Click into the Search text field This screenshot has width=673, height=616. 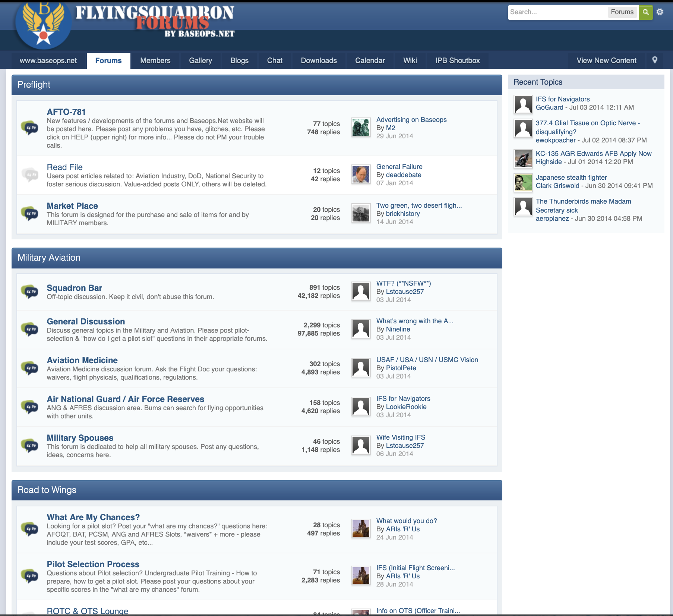point(557,12)
